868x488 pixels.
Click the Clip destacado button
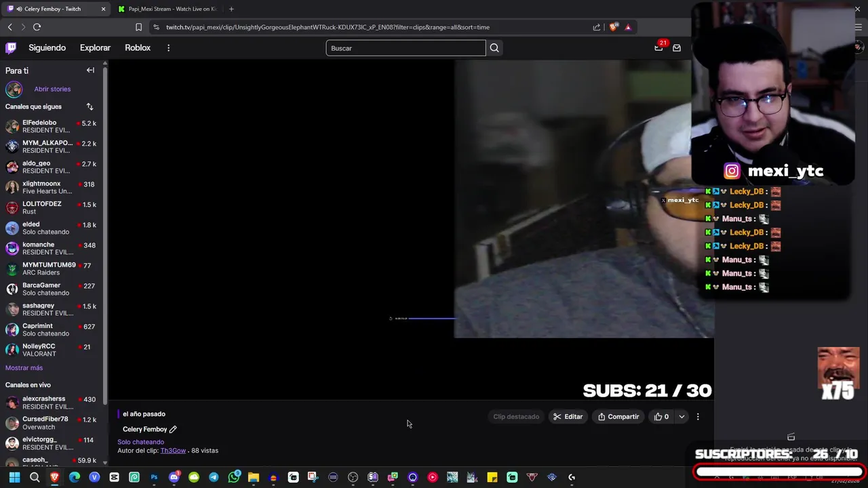pos(516,417)
